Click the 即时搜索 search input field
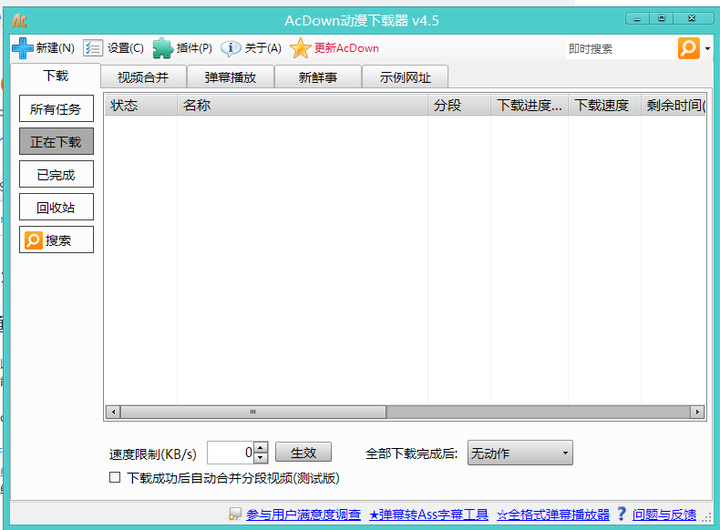720x530 pixels. coord(619,48)
